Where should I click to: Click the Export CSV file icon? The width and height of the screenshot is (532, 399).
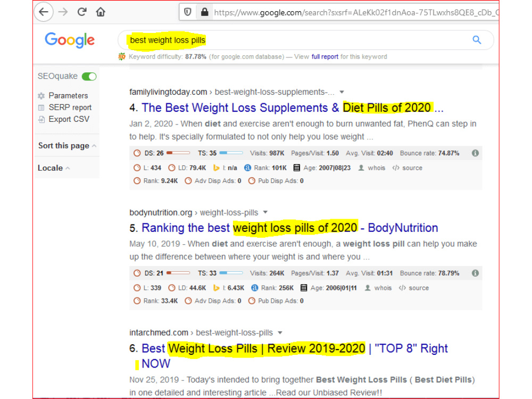tap(41, 119)
